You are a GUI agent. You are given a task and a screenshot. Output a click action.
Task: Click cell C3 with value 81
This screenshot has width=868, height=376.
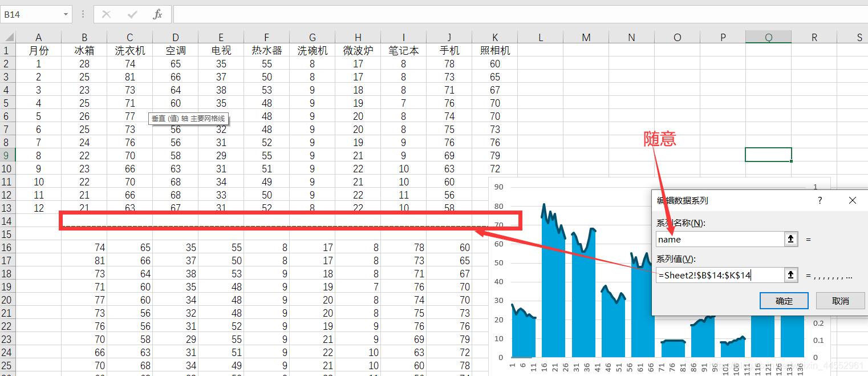point(130,76)
